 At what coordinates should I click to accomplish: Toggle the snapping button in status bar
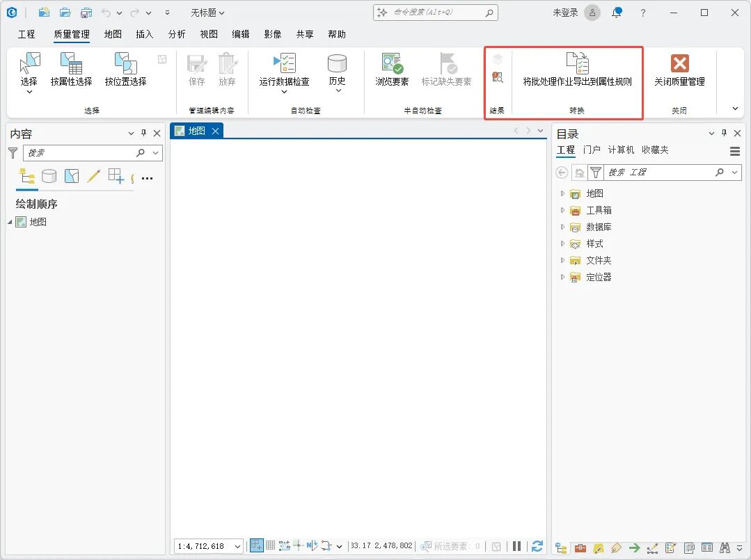[x=257, y=545]
